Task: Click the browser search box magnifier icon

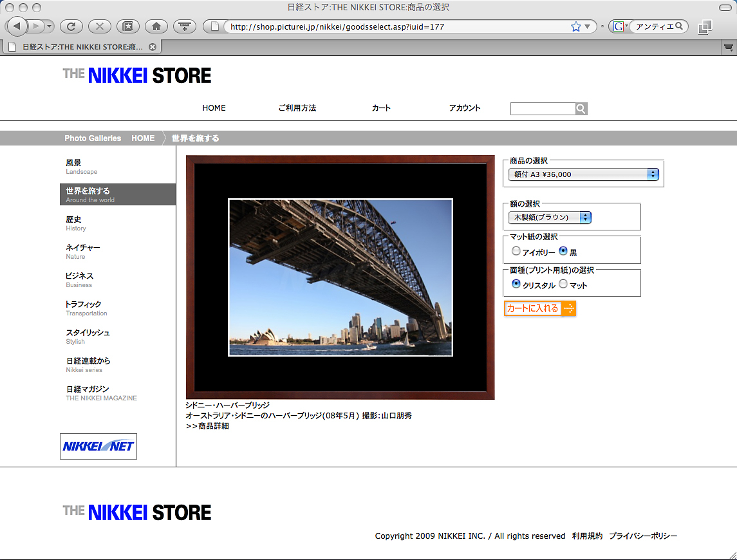Action: point(678,26)
